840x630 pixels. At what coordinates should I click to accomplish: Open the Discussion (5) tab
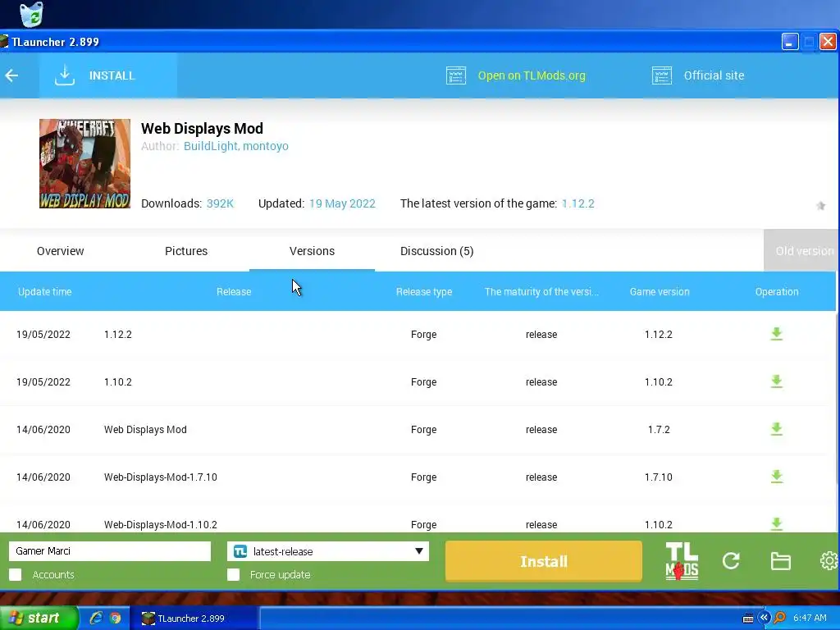coord(436,251)
